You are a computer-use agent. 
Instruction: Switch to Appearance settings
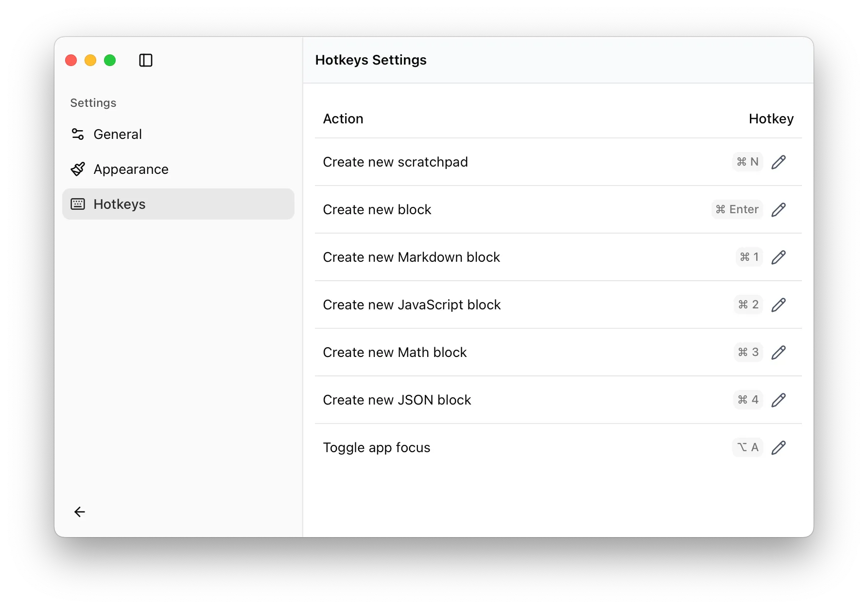click(131, 169)
